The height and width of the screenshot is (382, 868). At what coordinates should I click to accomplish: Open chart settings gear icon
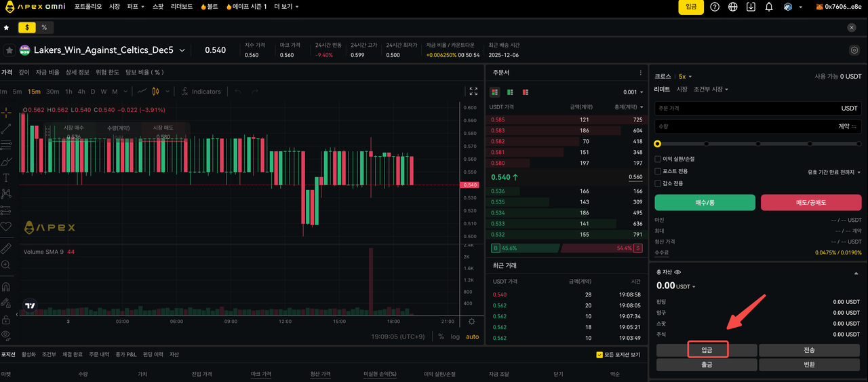[x=472, y=322]
